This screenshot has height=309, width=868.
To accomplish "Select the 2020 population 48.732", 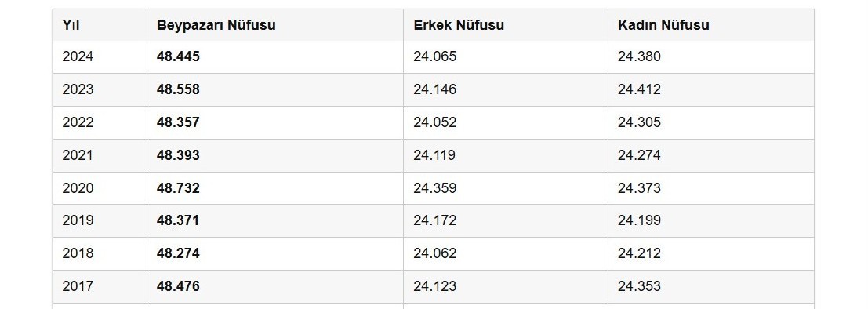I will coord(274,187).
